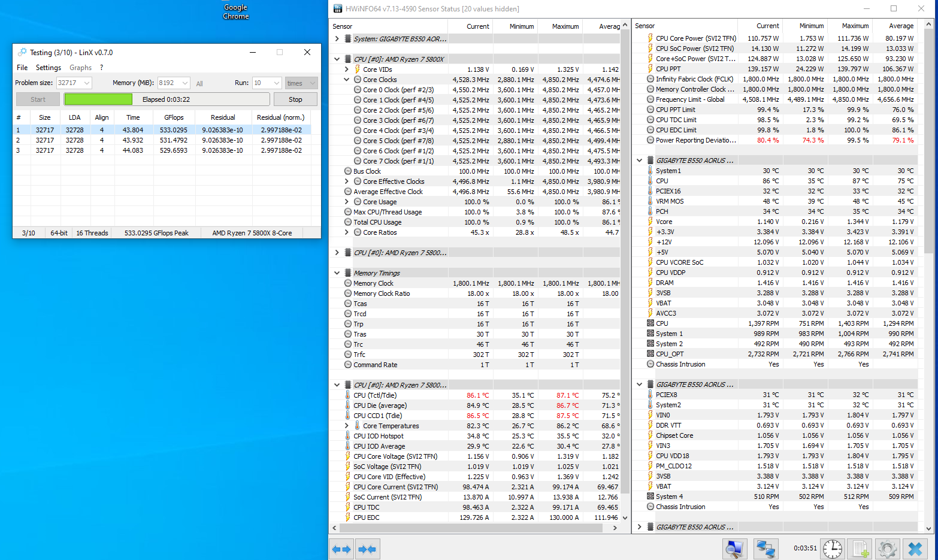
Task: Click the thermometer icon beside PCH
Action: tap(650, 211)
